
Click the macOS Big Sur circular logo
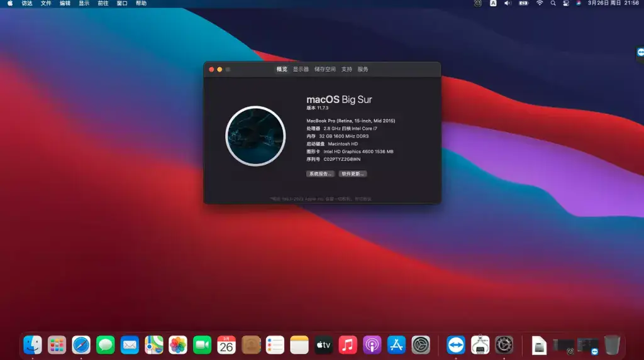coord(255,136)
